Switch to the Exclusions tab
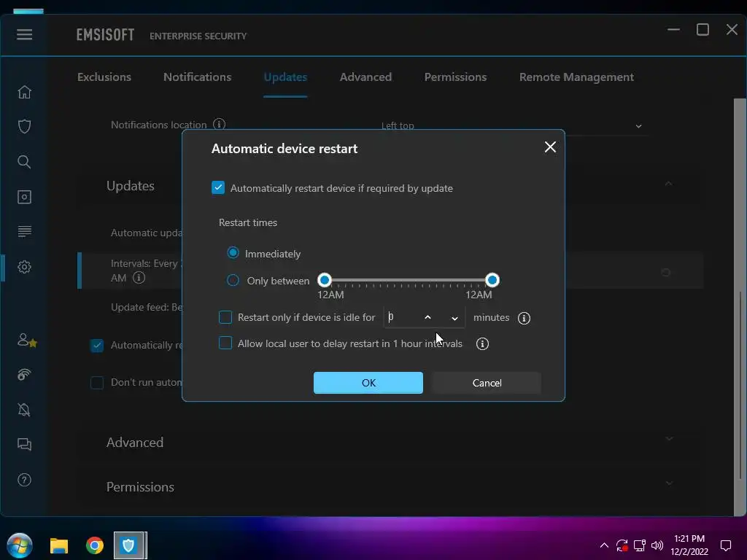Screen dimensions: 747x560 [104, 77]
